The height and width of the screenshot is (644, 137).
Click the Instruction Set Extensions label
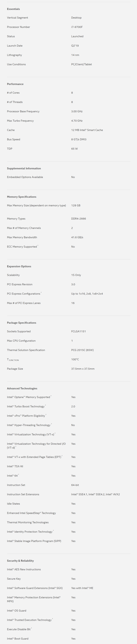(23, 494)
